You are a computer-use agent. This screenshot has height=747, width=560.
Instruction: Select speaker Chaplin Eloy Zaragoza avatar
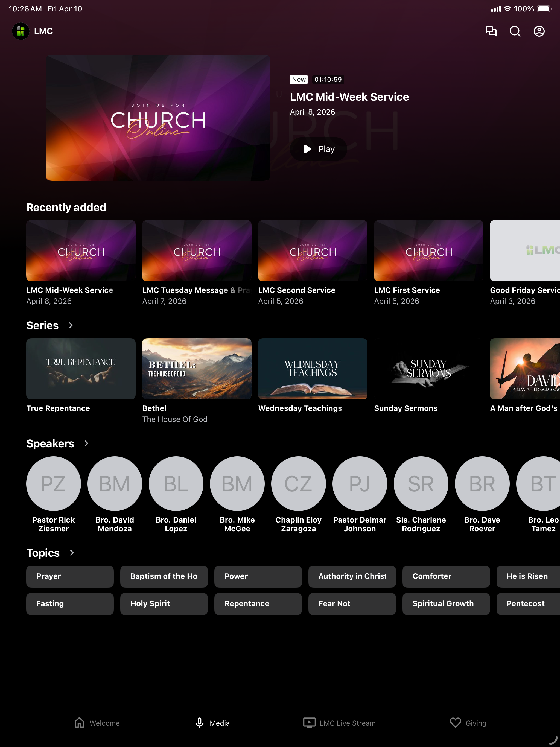[298, 484]
